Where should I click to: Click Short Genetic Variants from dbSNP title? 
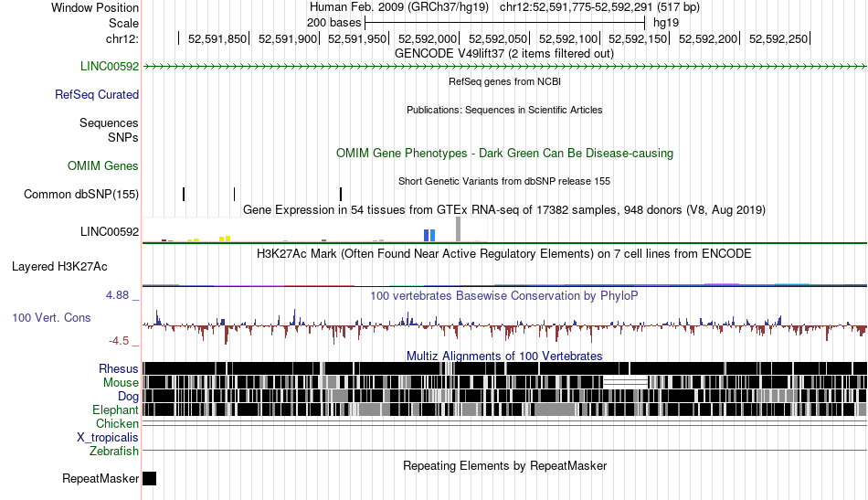click(504, 181)
